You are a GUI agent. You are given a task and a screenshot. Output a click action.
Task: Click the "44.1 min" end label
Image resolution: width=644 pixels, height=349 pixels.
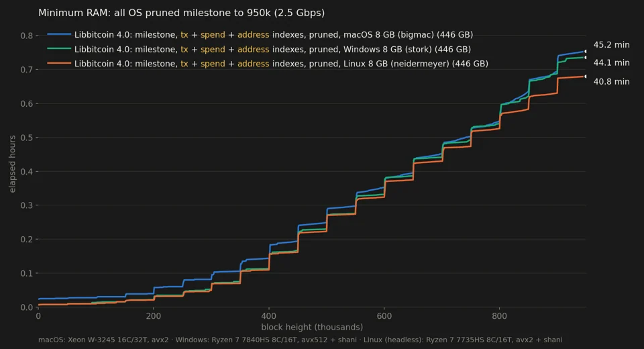pyautogui.click(x=611, y=63)
